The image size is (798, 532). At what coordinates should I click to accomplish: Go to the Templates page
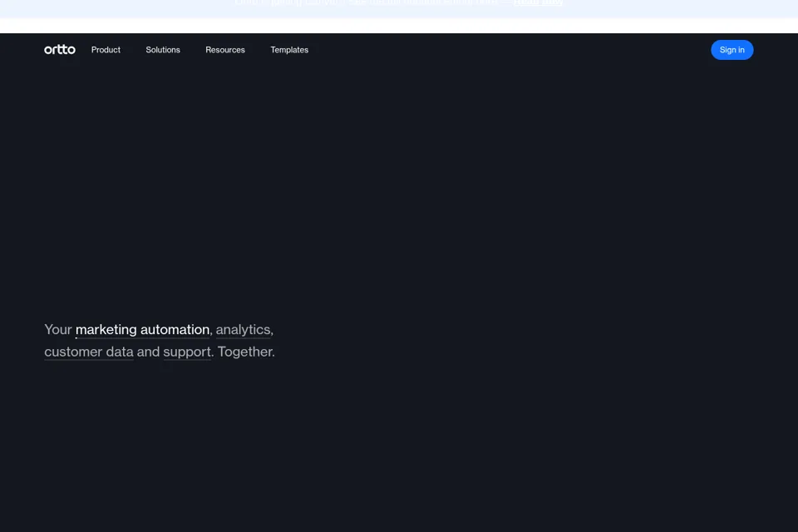tap(289, 50)
